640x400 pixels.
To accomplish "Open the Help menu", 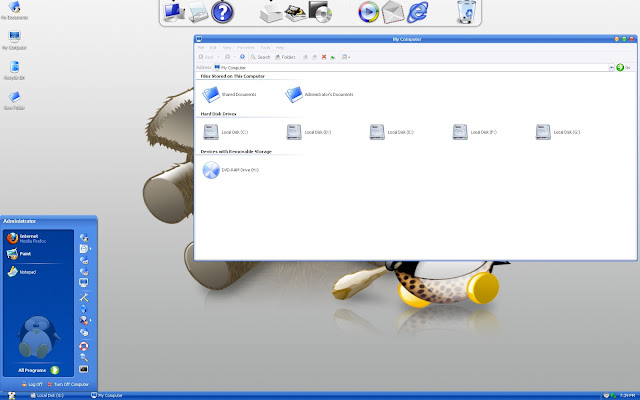I will pos(280,48).
